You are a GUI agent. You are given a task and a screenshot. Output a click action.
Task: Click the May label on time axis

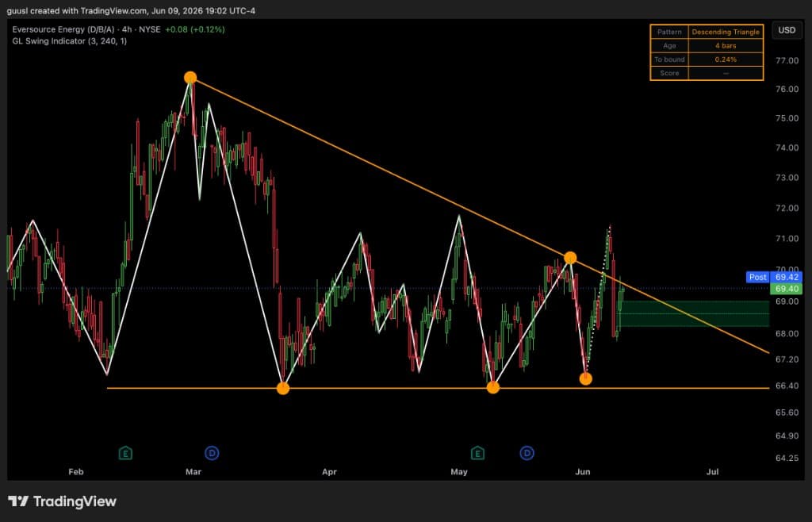pyautogui.click(x=459, y=472)
